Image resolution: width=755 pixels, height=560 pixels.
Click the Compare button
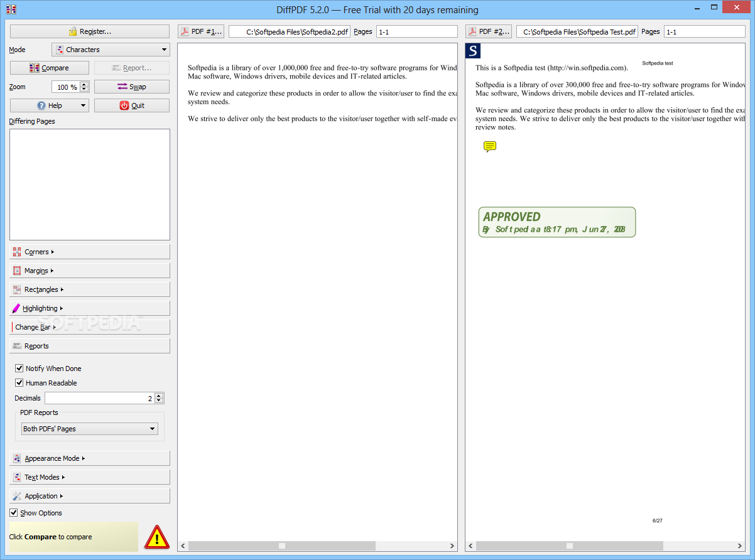(x=50, y=68)
